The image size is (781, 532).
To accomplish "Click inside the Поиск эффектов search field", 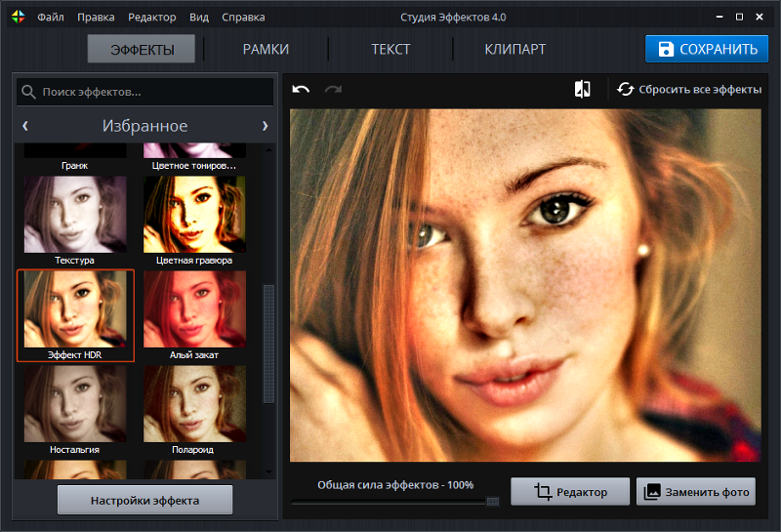I will (x=144, y=92).
